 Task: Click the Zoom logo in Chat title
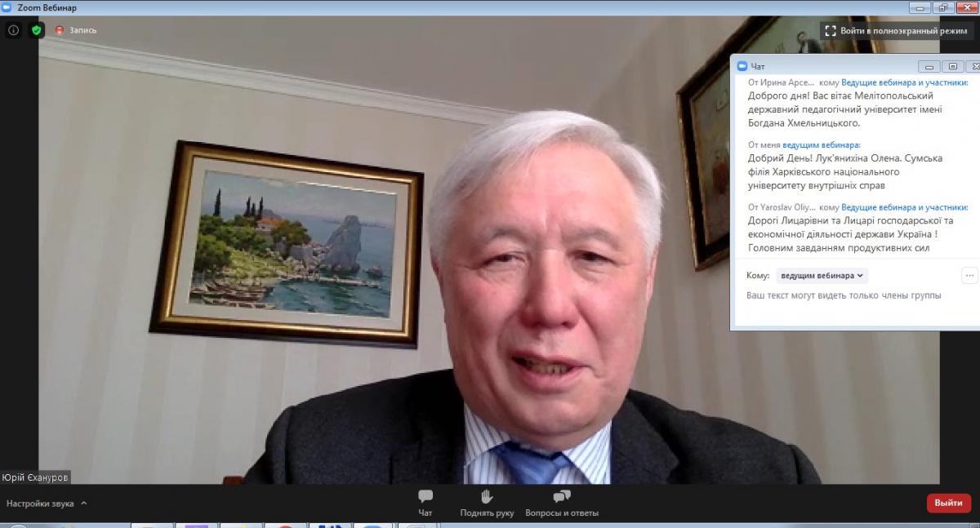point(742,66)
